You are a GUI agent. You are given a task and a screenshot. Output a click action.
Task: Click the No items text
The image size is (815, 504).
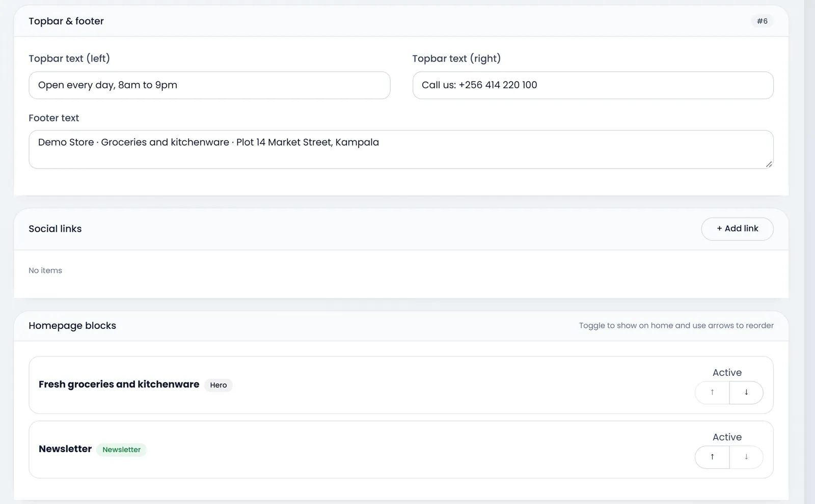(x=45, y=270)
